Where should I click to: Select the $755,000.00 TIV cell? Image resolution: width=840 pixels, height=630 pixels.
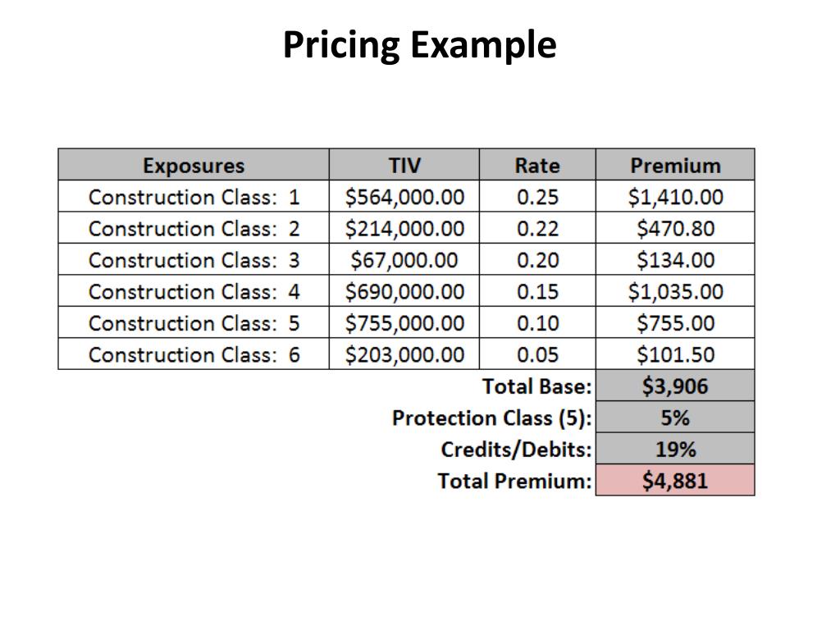tap(404, 322)
